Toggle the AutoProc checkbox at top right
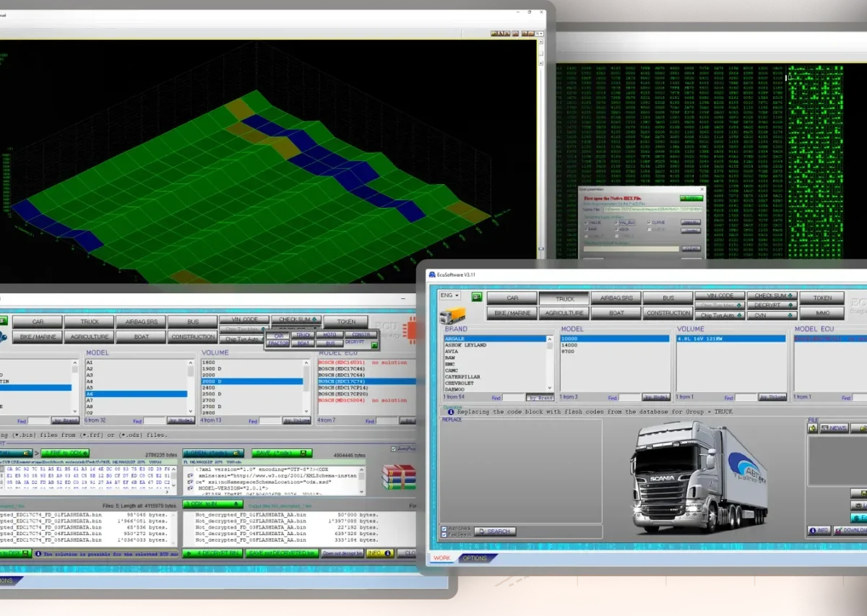 tap(393, 449)
